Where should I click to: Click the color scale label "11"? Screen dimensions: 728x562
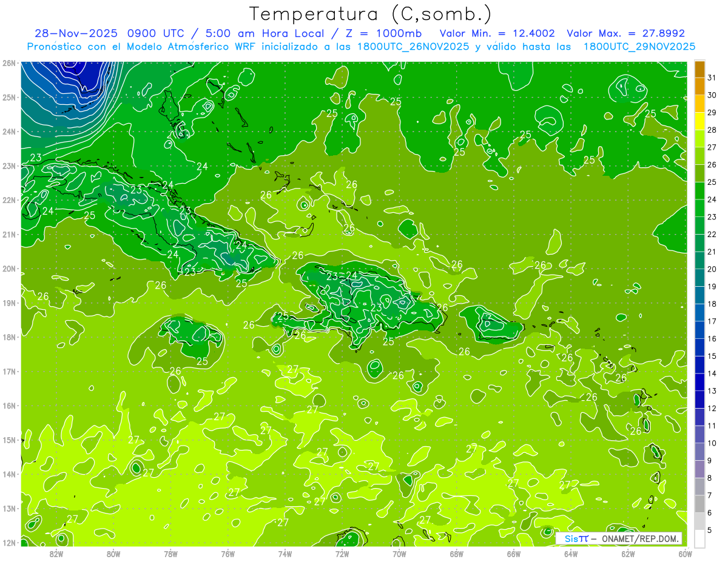[712, 426]
